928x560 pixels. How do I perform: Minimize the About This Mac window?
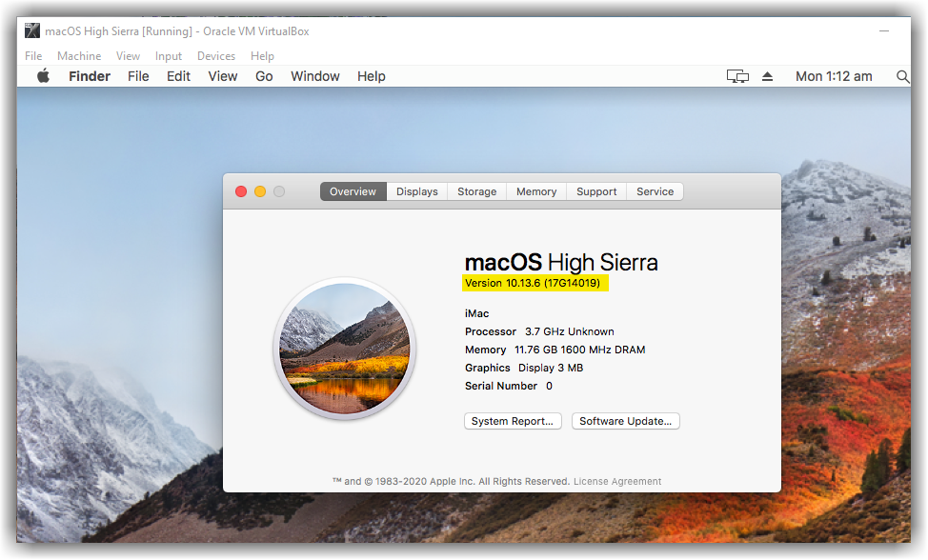[x=260, y=191]
